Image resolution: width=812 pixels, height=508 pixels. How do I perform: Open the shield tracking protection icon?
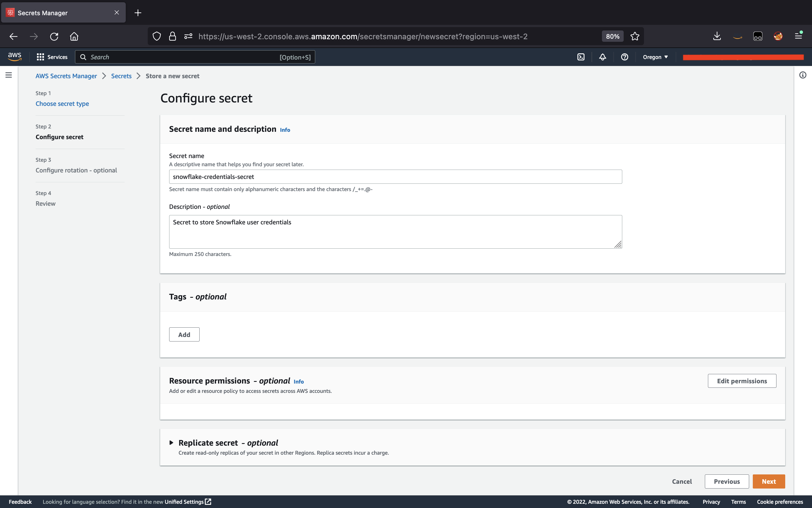pyautogui.click(x=157, y=36)
